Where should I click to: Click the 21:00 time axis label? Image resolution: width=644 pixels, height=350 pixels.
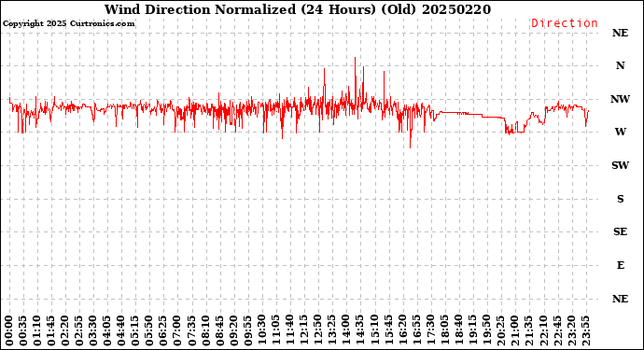pyautogui.click(x=514, y=331)
